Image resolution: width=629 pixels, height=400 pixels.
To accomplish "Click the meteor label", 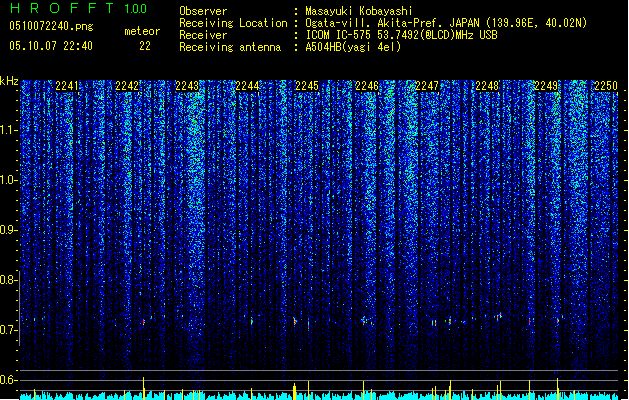I will pos(142,31).
